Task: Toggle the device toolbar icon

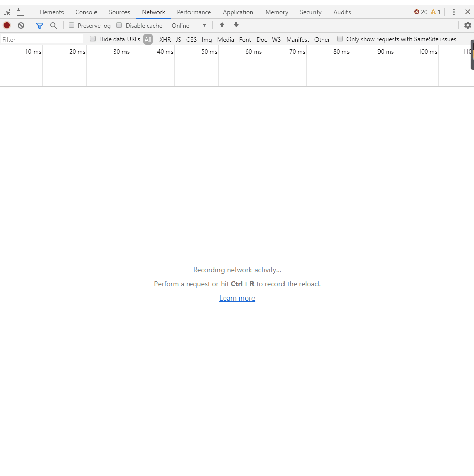Action: point(20,12)
